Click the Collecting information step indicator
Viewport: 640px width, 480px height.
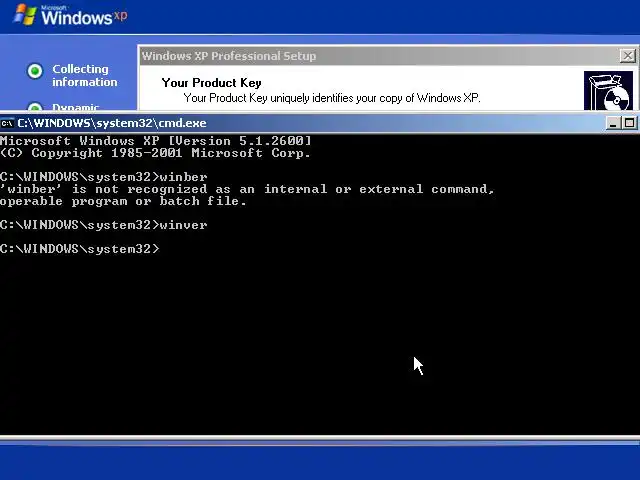tap(35, 71)
